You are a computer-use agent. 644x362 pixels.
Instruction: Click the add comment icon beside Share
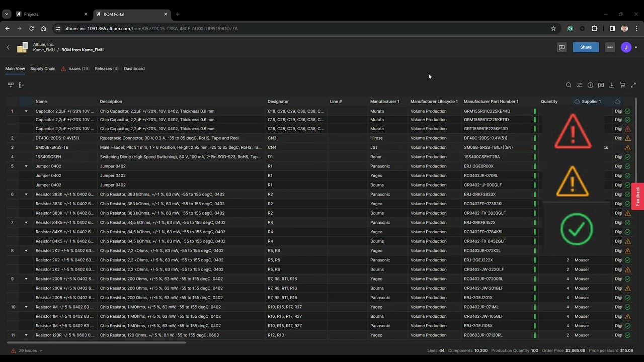[561, 47]
